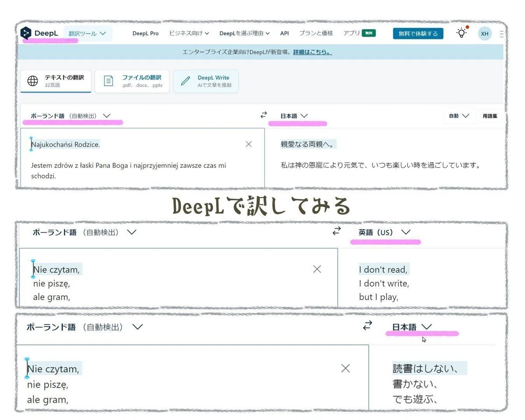Open source language dropdown in bottom screenshot
This screenshot has width=525, height=420.
[84, 327]
